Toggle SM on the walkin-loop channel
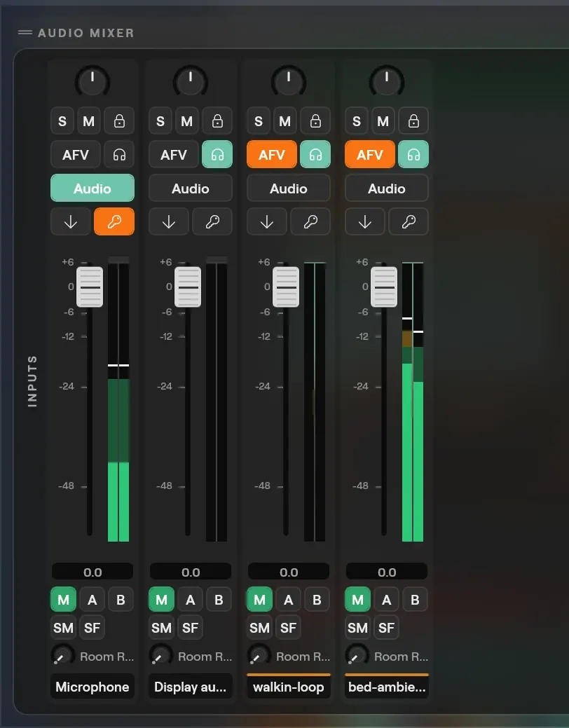The width and height of the screenshot is (569, 728). (x=259, y=628)
